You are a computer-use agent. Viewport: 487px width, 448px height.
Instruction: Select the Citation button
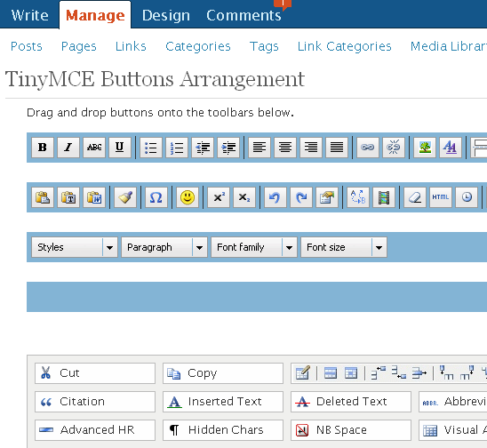pos(95,402)
